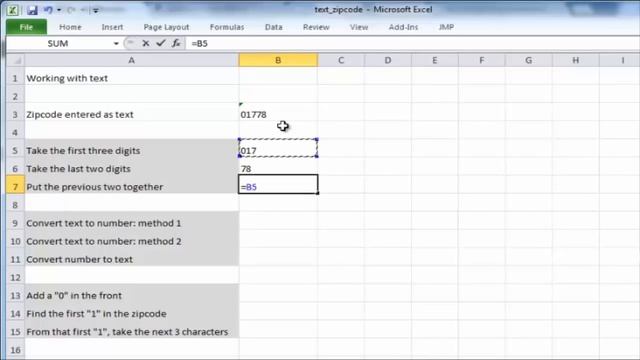
Task: Open Insert Function with the fx icon
Action: pyautogui.click(x=176, y=43)
